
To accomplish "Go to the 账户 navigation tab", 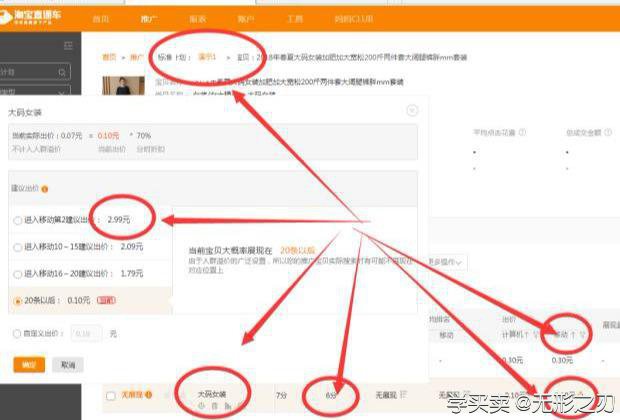I will tap(246, 19).
